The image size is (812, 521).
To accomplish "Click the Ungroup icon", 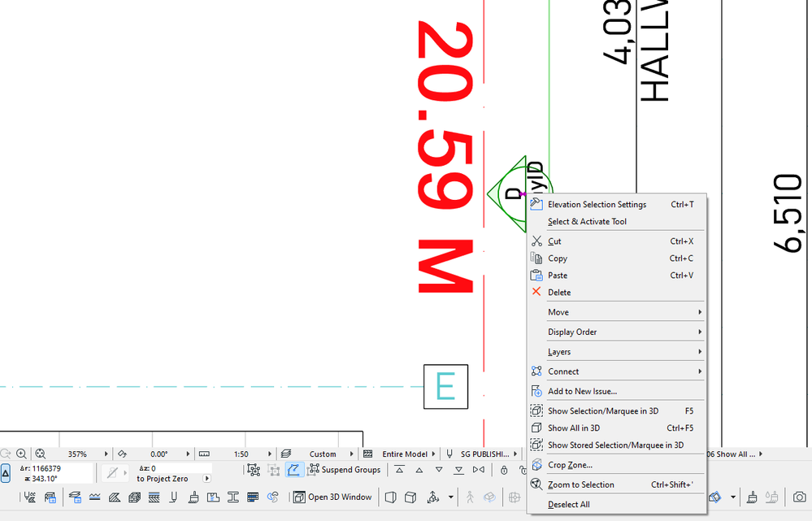I will pos(274,471).
